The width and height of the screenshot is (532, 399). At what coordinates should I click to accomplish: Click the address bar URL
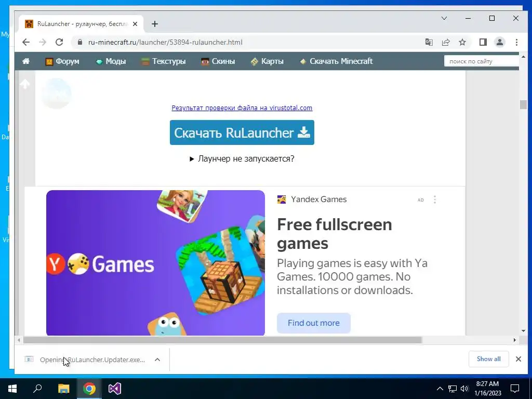click(x=165, y=42)
